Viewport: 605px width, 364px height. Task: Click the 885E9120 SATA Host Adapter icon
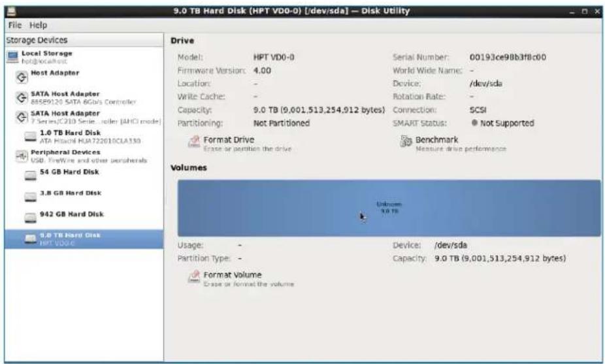pyautogui.click(x=22, y=97)
